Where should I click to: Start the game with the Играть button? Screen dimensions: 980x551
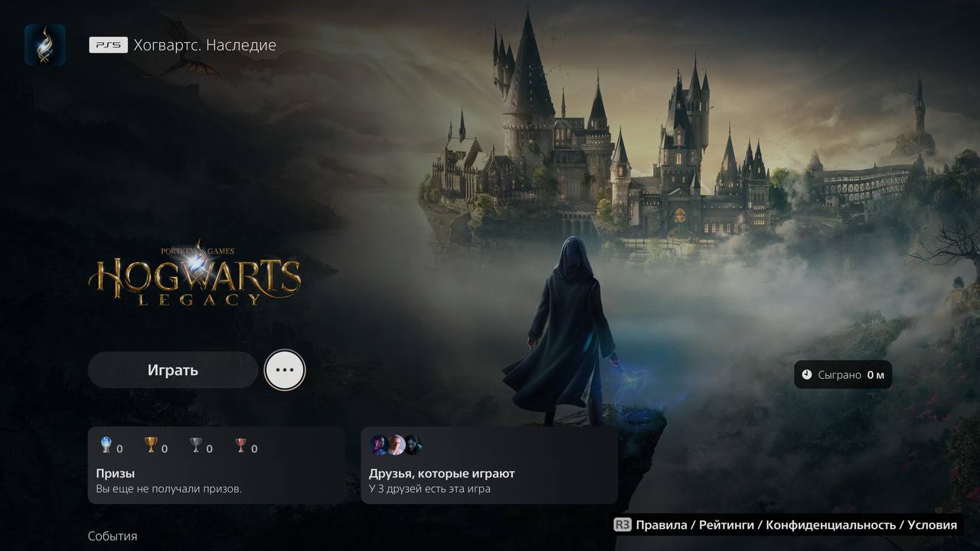pos(173,370)
